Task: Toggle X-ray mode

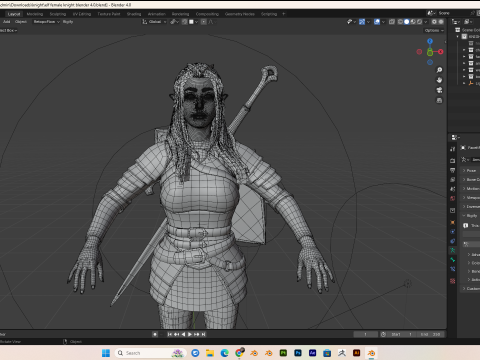Action: pos(392,22)
